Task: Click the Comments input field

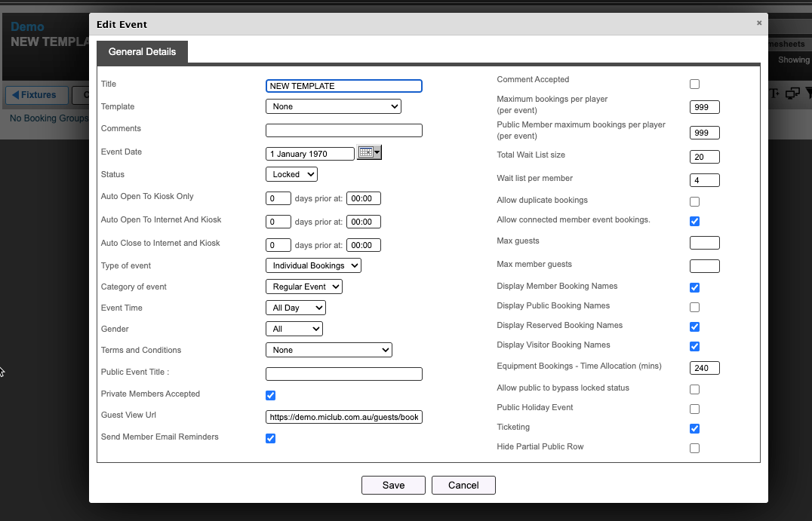Action: pos(344,130)
